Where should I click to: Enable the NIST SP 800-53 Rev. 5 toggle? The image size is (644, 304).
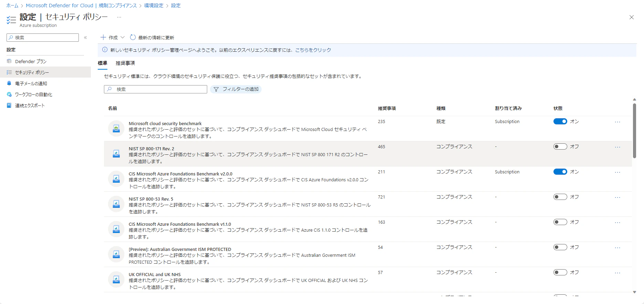coord(560,197)
